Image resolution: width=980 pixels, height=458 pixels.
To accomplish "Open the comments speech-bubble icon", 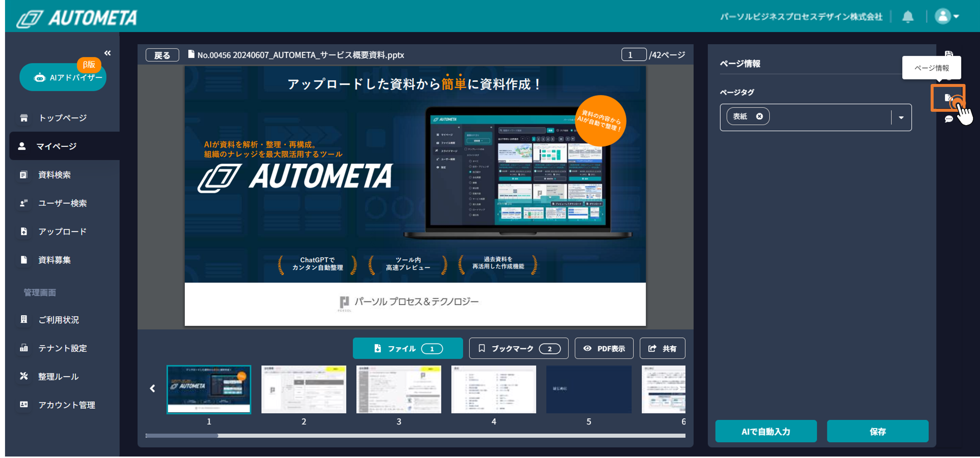I will (x=949, y=119).
